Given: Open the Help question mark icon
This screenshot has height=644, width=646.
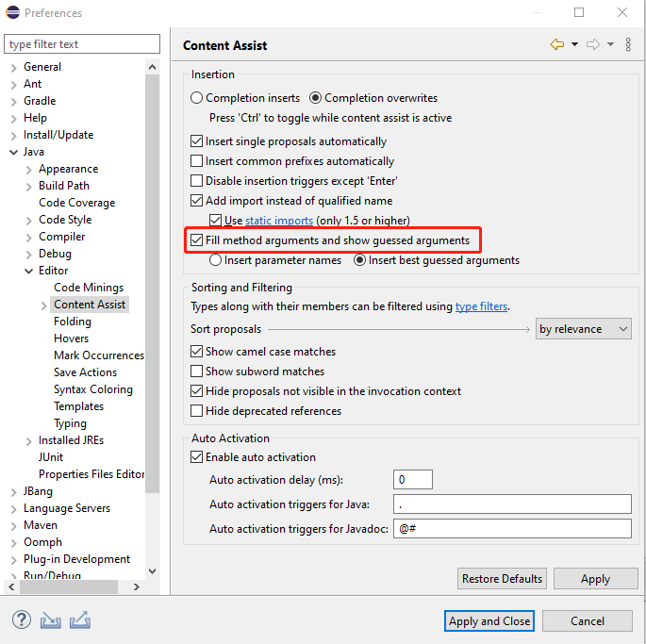Looking at the screenshot, I should tap(21, 620).
